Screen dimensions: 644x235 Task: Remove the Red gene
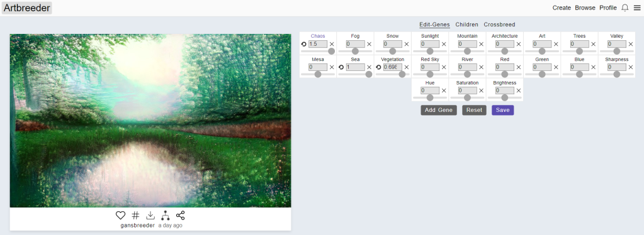point(519,67)
